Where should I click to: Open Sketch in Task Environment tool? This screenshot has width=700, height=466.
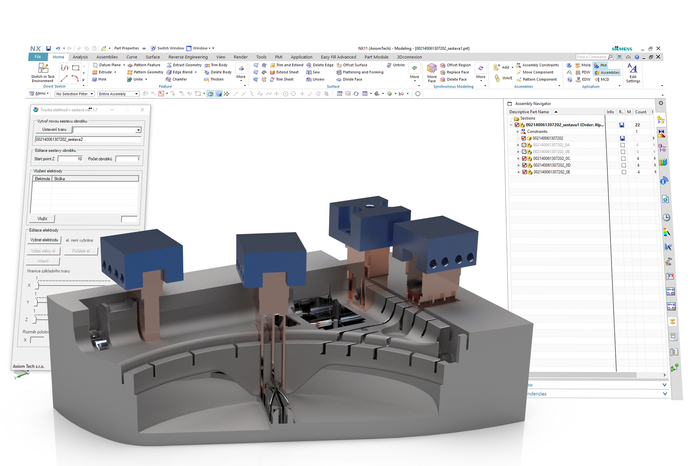tap(43, 72)
